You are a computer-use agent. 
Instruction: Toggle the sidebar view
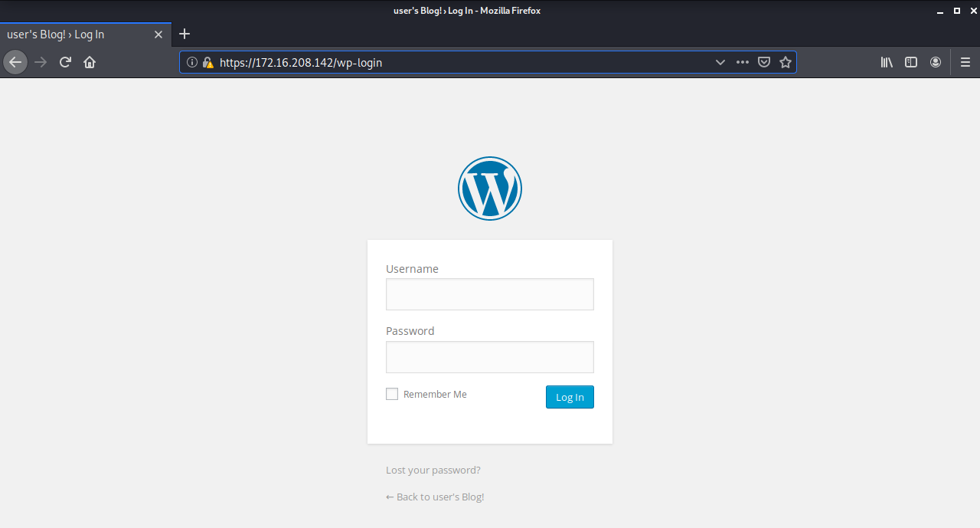coord(911,63)
